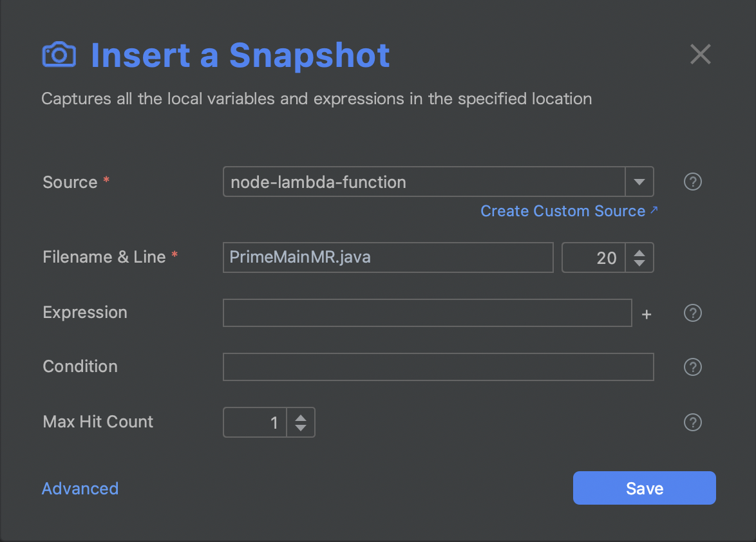The height and width of the screenshot is (542, 756).
Task: Open help icon next to Condition
Action: pos(692,367)
